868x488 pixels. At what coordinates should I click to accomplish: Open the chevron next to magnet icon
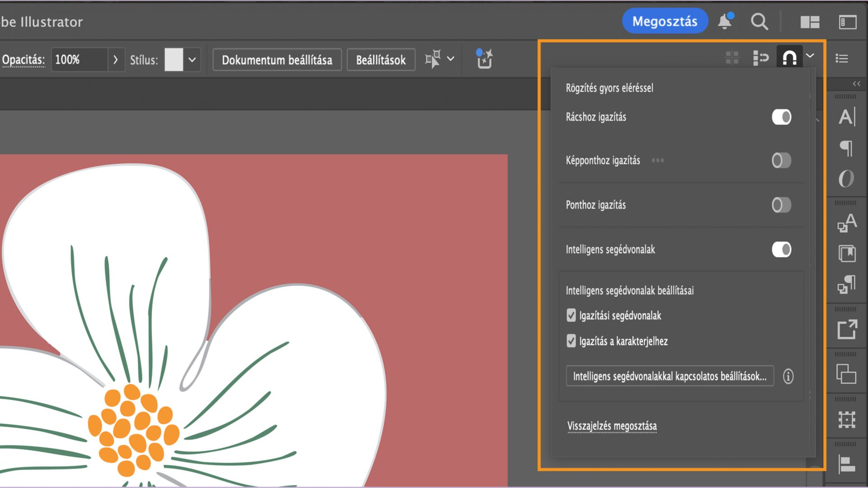pyautogui.click(x=810, y=56)
